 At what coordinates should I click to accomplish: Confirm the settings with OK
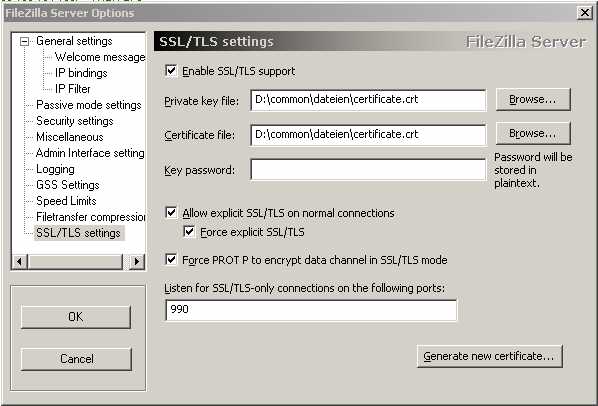pos(76,317)
